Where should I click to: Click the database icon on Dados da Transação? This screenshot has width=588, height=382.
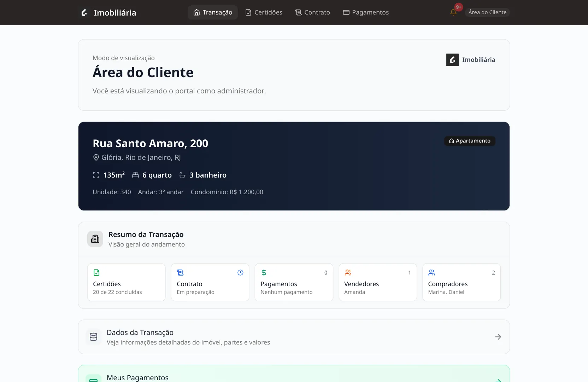93,337
